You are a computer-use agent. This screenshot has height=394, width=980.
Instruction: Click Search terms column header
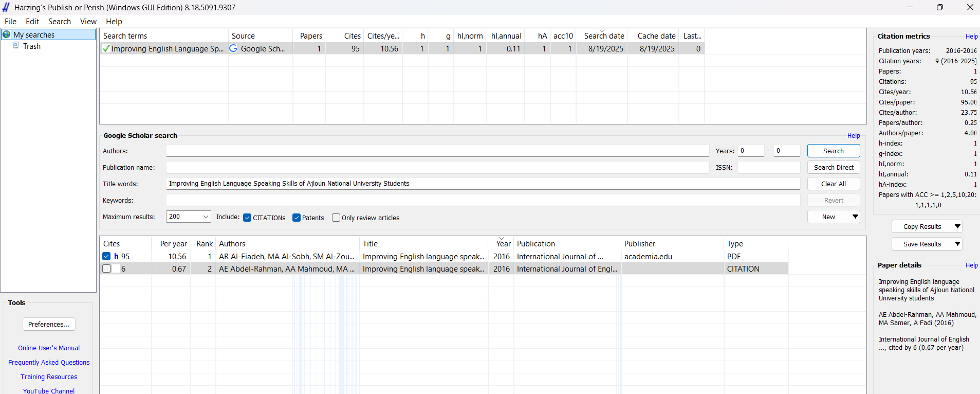164,36
